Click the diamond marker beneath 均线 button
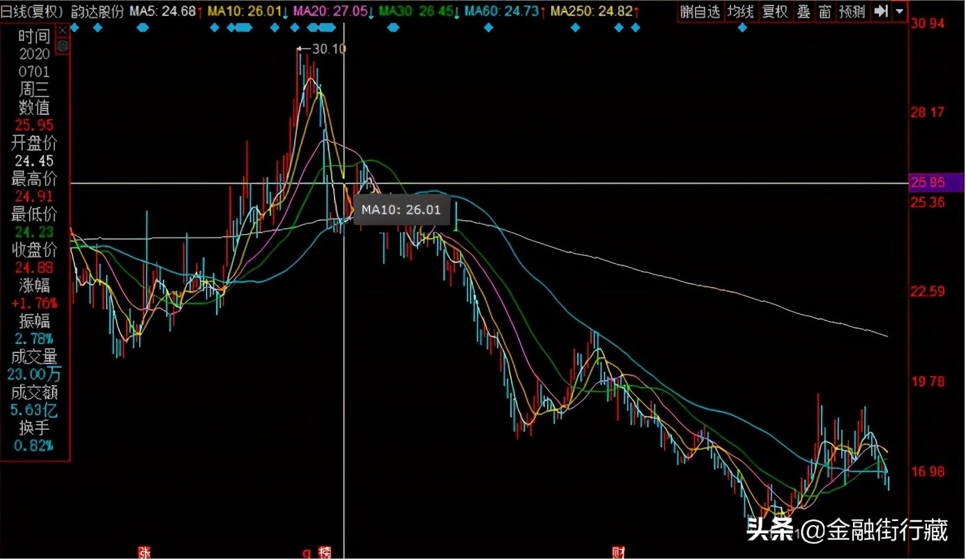 tap(742, 28)
